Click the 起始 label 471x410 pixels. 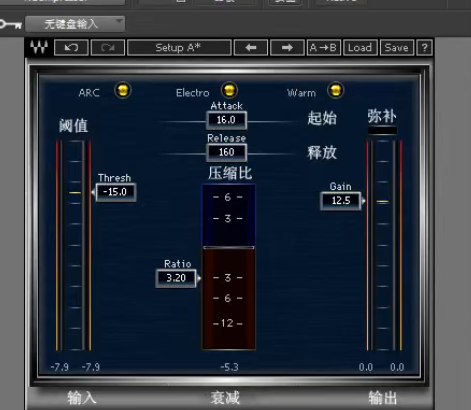tap(322, 118)
